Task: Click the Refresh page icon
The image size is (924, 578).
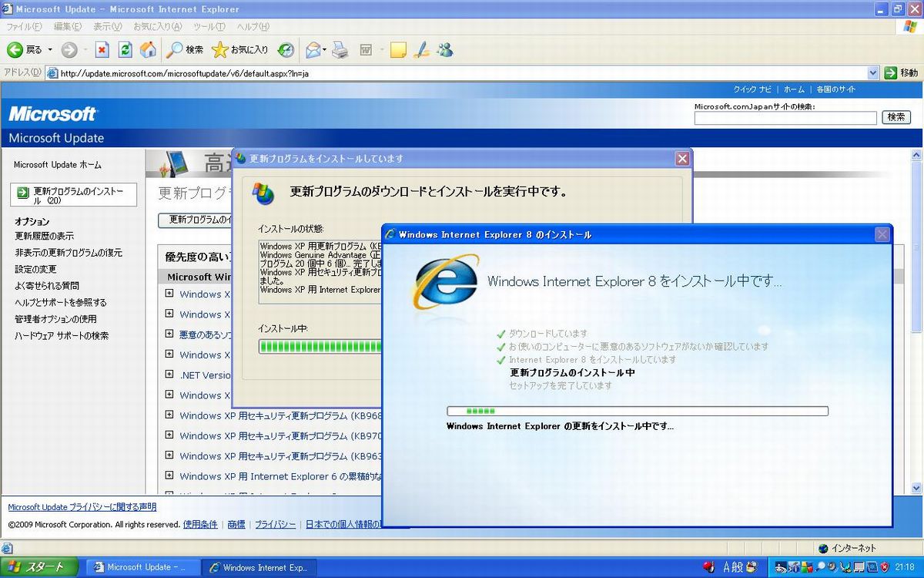Action: pyautogui.click(x=125, y=50)
